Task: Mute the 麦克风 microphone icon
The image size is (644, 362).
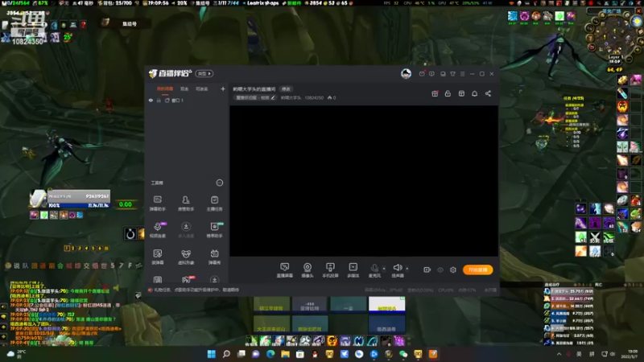Action: 374,269
